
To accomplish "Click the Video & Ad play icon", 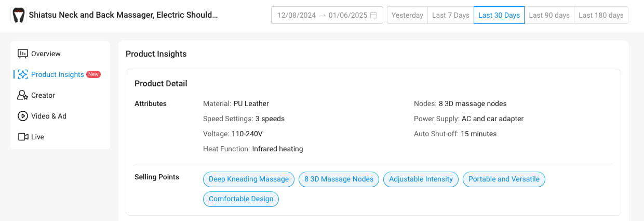I will (x=22, y=116).
